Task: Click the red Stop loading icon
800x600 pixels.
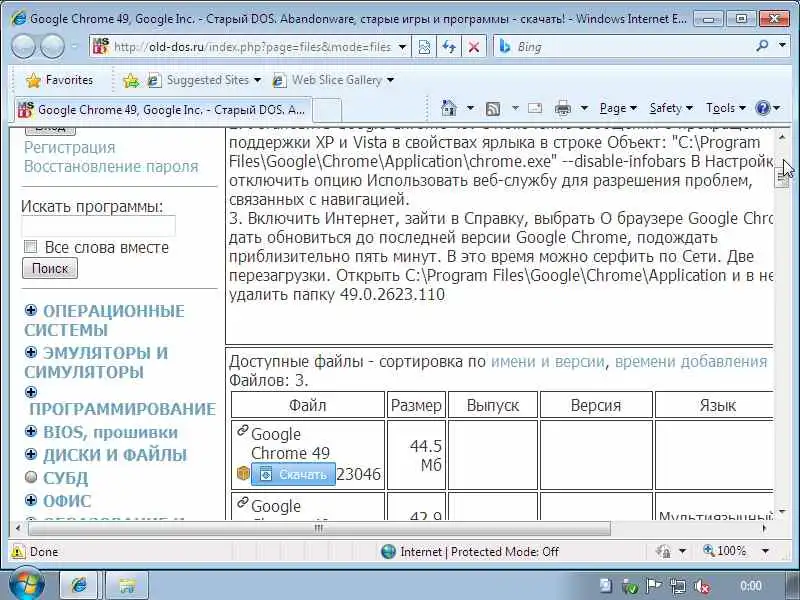Action: click(x=473, y=47)
